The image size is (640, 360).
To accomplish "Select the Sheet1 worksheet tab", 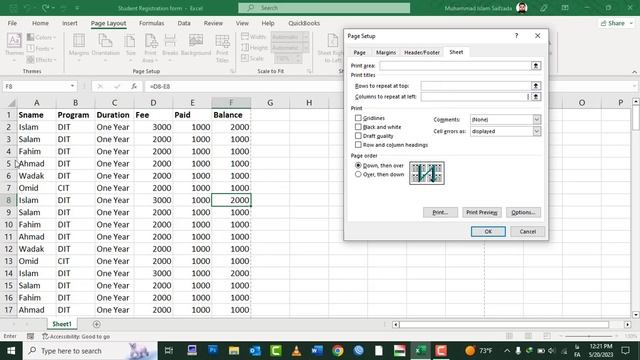I will tap(62, 324).
